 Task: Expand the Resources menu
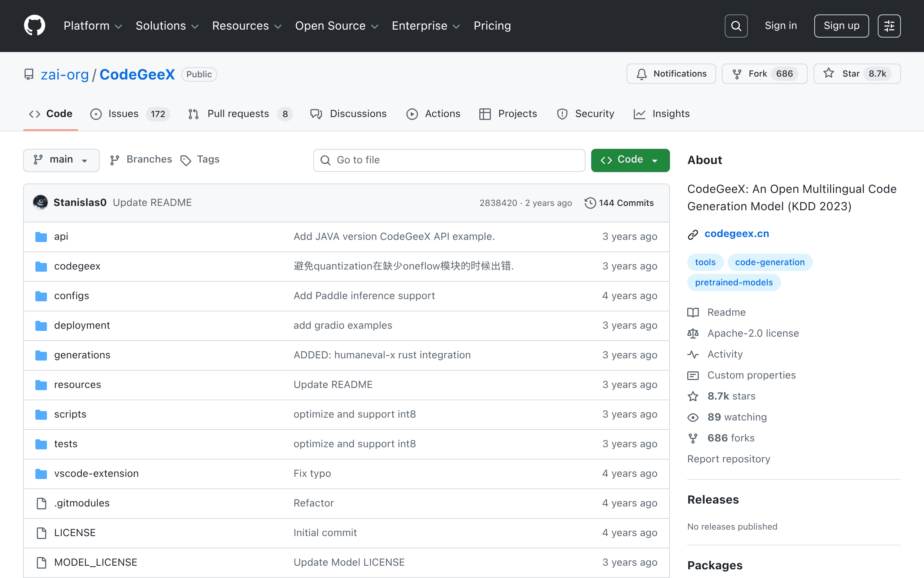[x=247, y=26]
